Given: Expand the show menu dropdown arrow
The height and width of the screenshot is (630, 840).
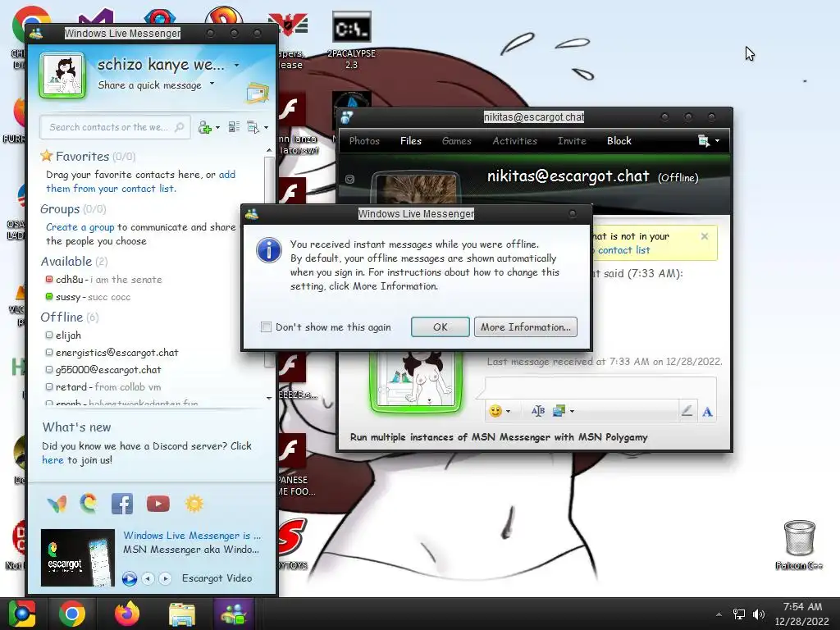Looking at the screenshot, I should (x=267, y=127).
